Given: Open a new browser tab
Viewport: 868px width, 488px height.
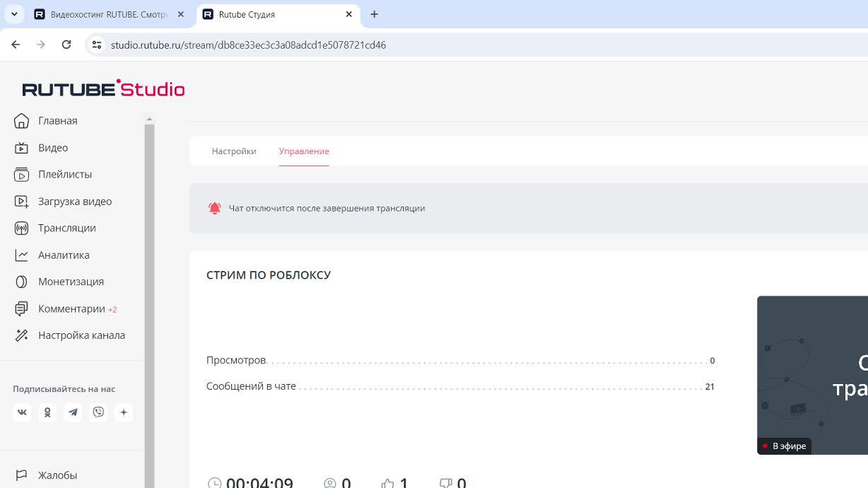Looking at the screenshot, I should [x=375, y=14].
